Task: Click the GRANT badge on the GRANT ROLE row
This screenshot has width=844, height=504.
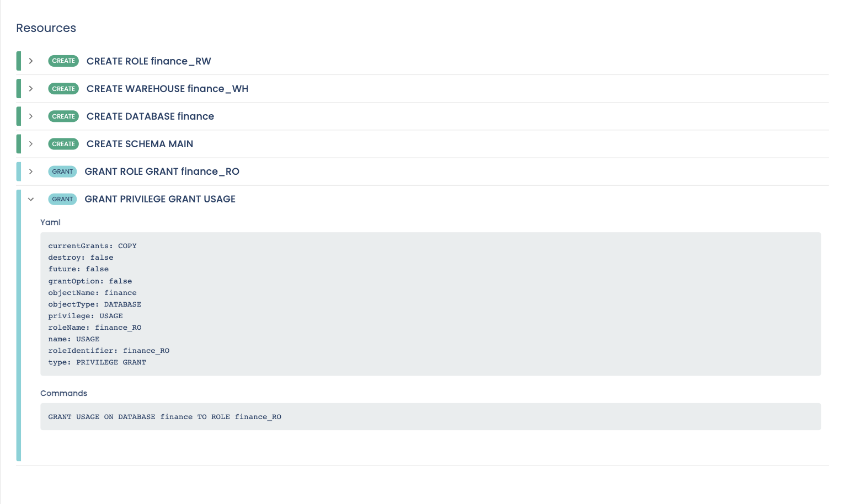Action: (x=62, y=171)
